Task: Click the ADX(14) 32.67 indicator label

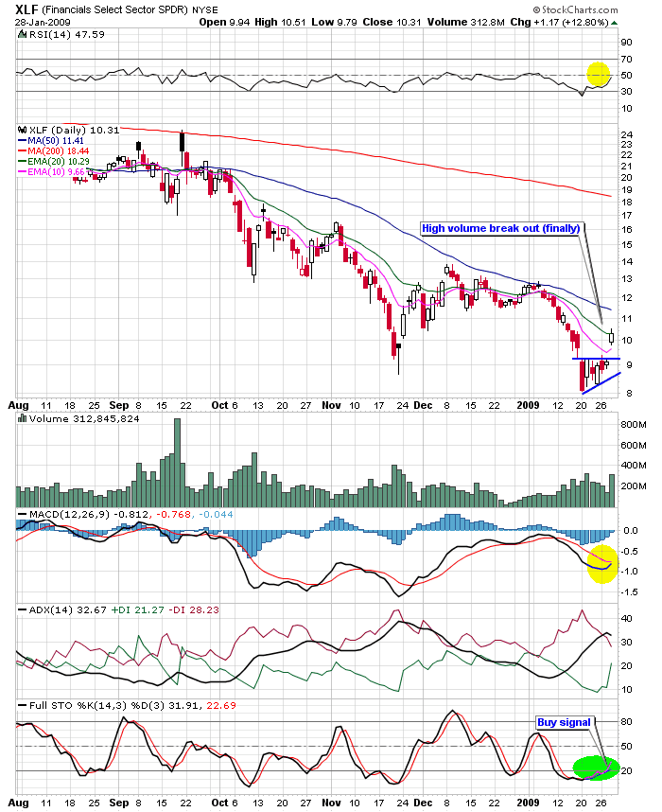Action: 67,610
